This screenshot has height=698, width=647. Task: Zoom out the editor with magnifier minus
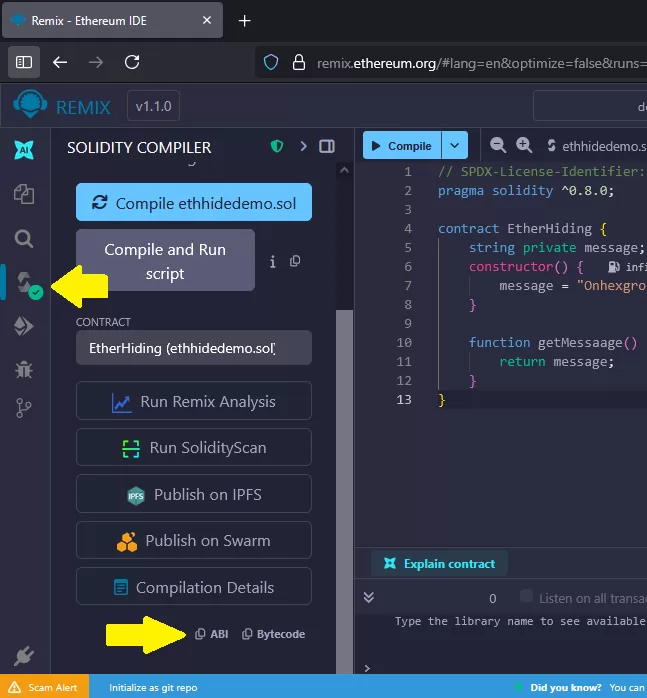pos(498,146)
